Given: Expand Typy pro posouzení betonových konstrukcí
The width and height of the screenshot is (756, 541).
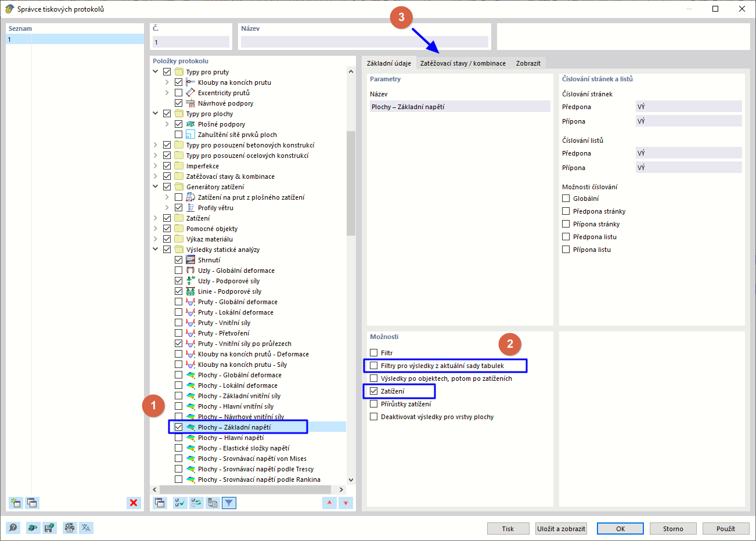Looking at the screenshot, I should click(x=156, y=145).
